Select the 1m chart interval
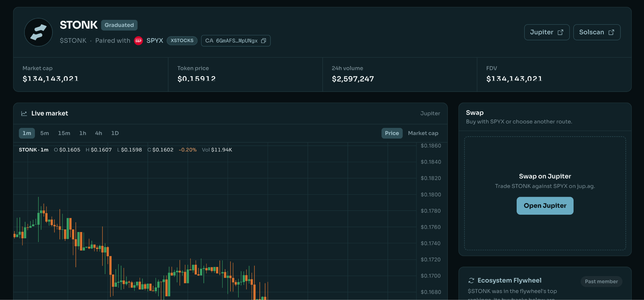 27,133
